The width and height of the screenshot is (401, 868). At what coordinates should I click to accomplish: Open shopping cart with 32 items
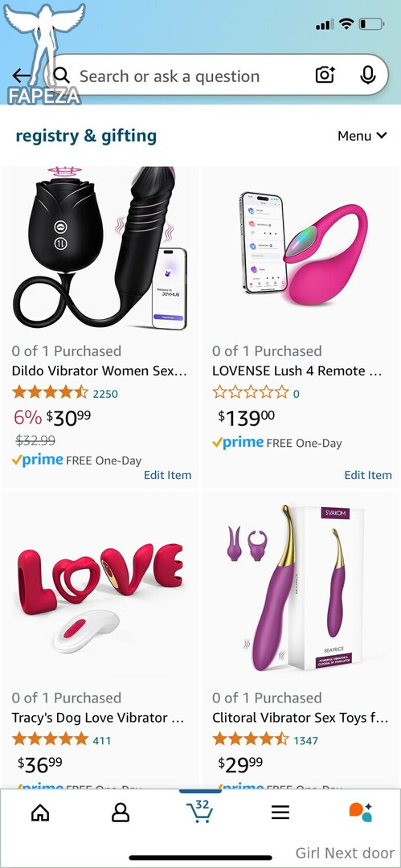tap(200, 810)
